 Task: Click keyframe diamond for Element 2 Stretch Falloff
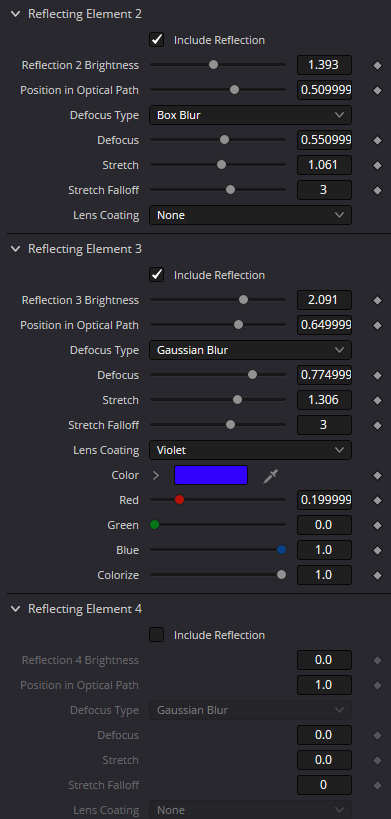coord(377,190)
